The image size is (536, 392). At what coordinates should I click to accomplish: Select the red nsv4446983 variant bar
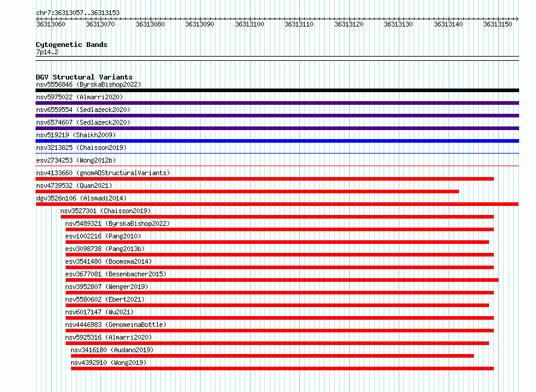point(279,331)
